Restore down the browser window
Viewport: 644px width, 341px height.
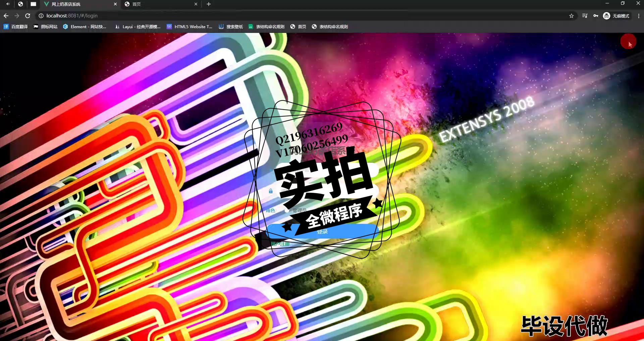[x=623, y=3]
